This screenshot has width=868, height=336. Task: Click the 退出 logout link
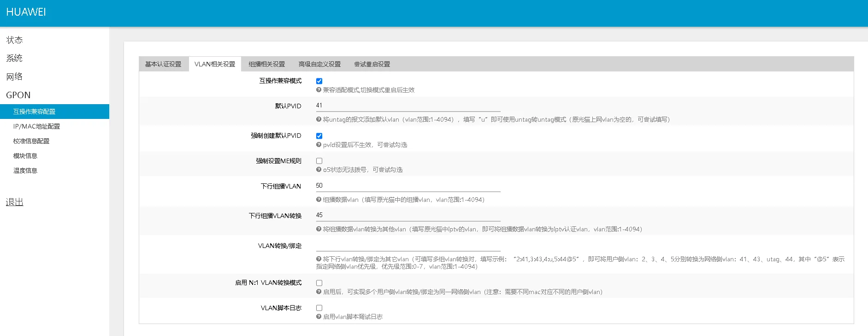[14, 202]
